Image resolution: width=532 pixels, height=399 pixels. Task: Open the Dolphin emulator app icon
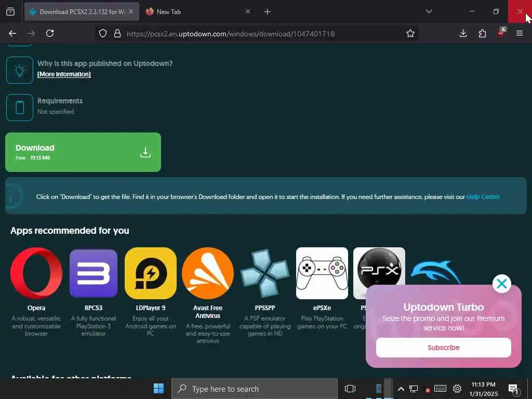click(x=436, y=272)
